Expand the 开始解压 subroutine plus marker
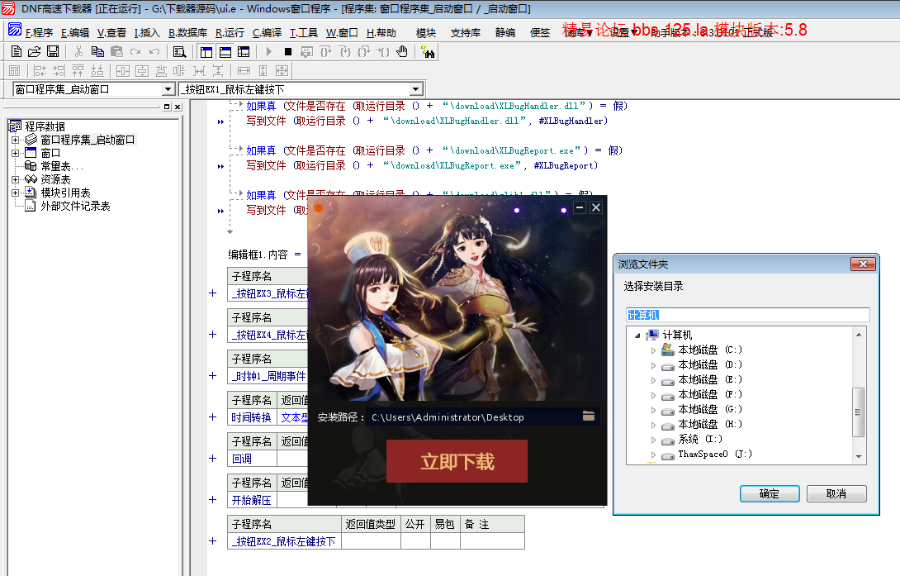900x576 pixels. point(213,500)
